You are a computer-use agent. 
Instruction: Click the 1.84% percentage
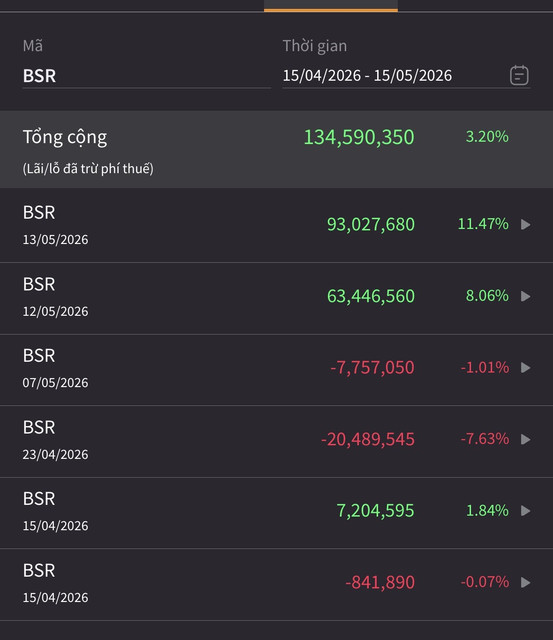point(487,510)
